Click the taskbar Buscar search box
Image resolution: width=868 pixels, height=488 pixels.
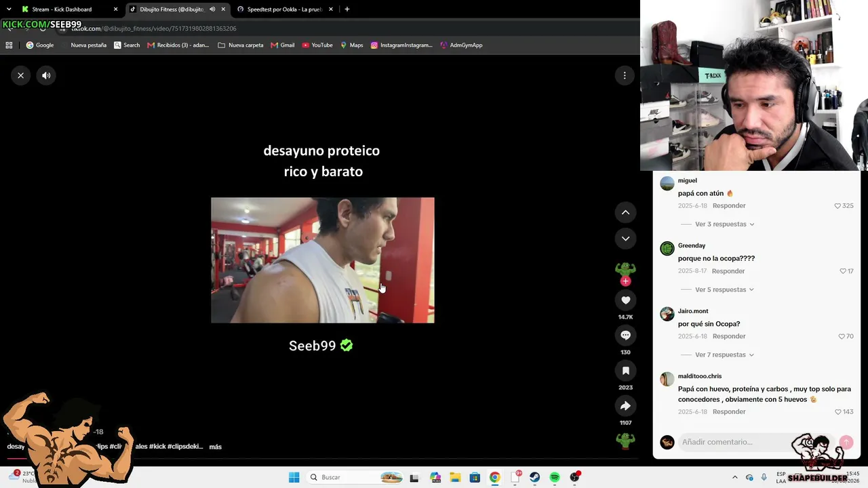point(356,477)
